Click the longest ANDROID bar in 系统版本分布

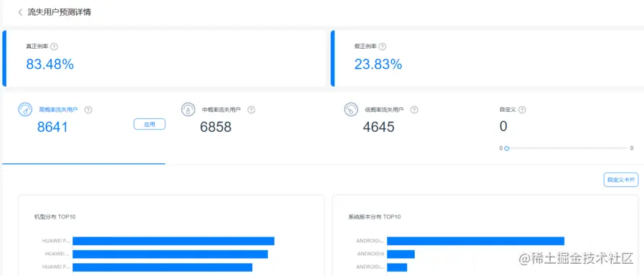click(x=476, y=241)
